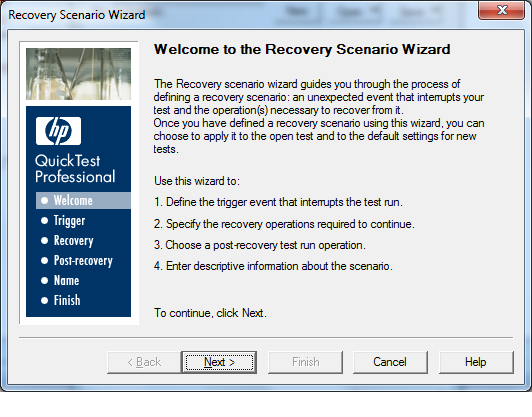Select the Recovery step in sidebar
Screen dimensions: 532x417
[x=67, y=241]
